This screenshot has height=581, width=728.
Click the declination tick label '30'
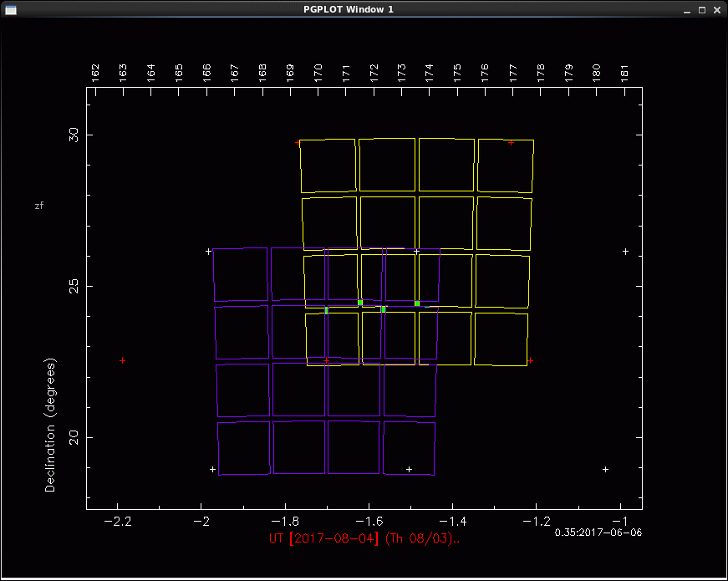coord(74,135)
